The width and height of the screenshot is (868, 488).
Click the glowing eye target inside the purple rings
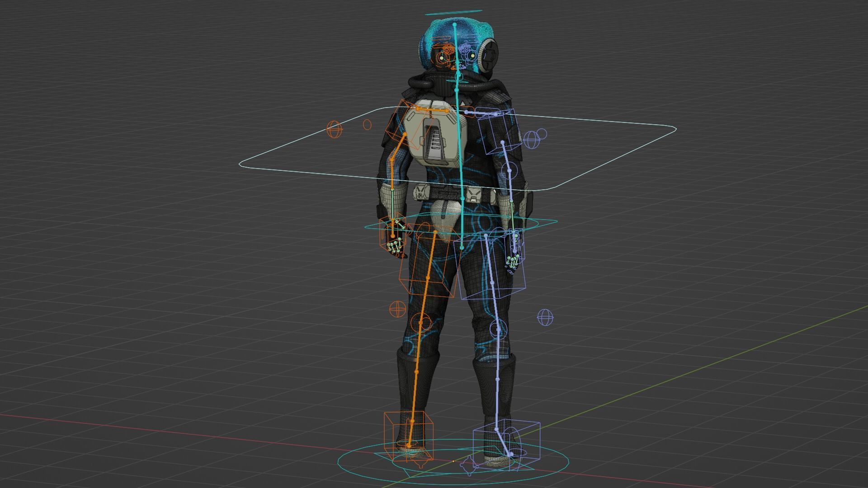pyautogui.click(x=472, y=55)
